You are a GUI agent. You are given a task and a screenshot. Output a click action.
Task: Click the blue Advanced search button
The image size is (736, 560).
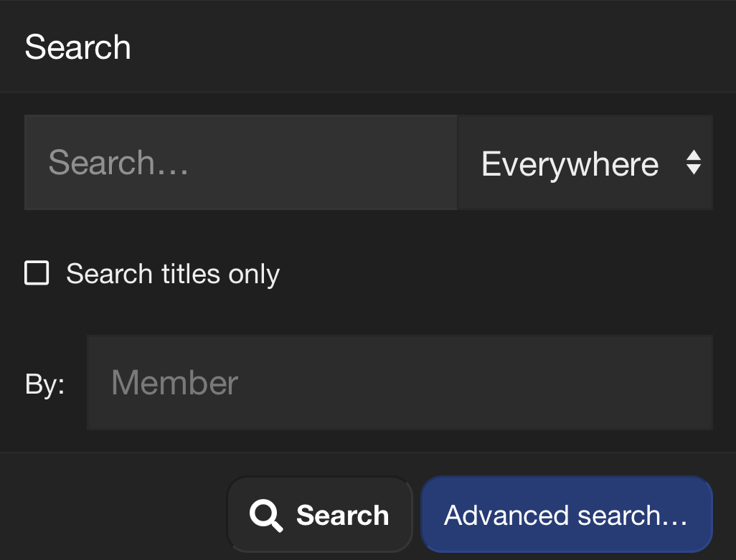point(566,515)
